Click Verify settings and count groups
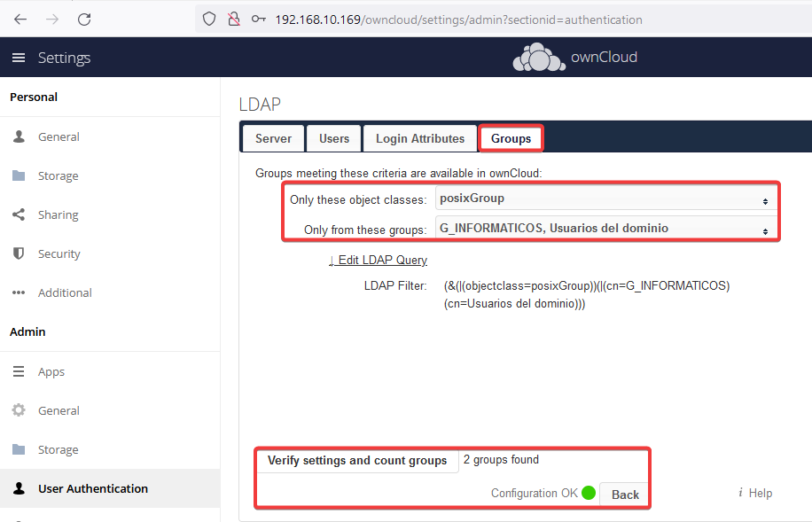The height and width of the screenshot is (522, 812). [357, 460]
